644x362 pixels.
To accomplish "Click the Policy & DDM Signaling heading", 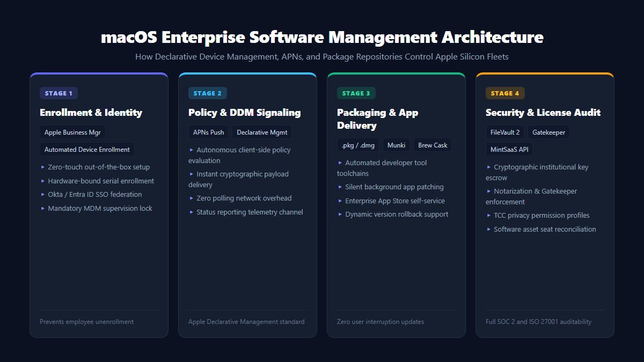I will tap(244, 113).
